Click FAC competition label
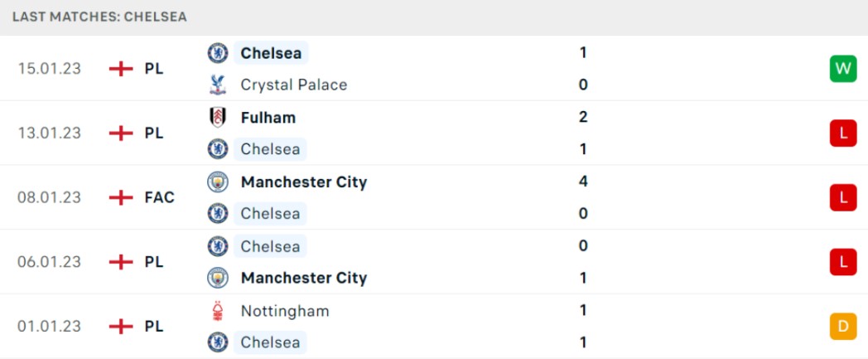This screenshot has width=868, height=359. tap(159, 197)
